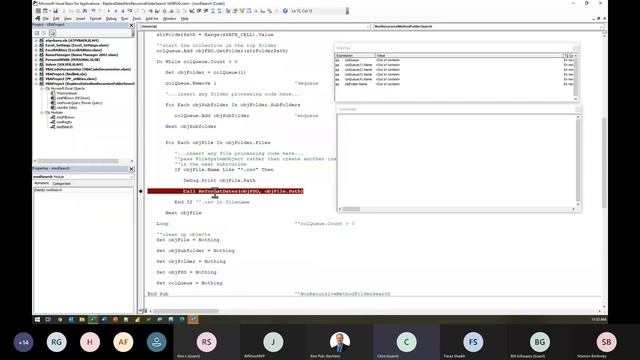Screen dimensions: 640x360
Task: Click the View Microsoft Excel toolbar icon
Action: click(x=38, y=11)
